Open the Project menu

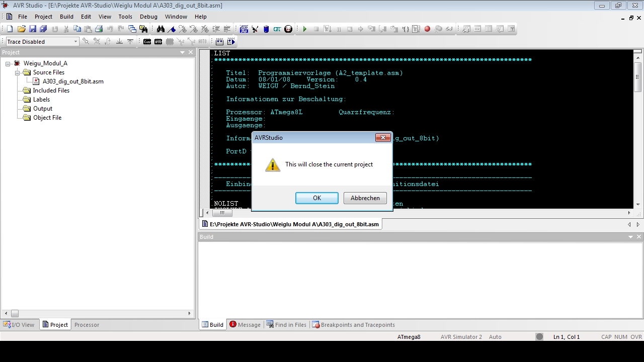click(43, 17)
